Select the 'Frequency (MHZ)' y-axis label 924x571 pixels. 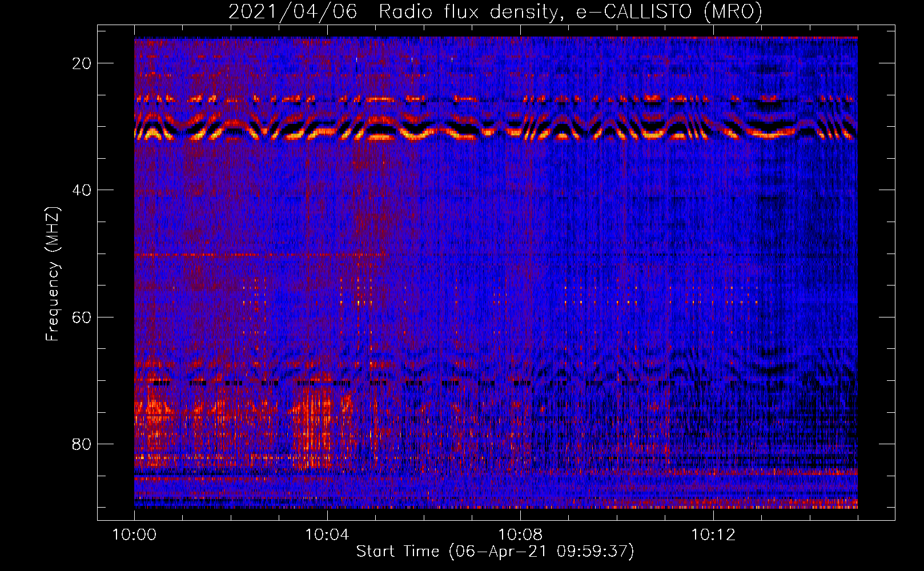tap(53, 274)
